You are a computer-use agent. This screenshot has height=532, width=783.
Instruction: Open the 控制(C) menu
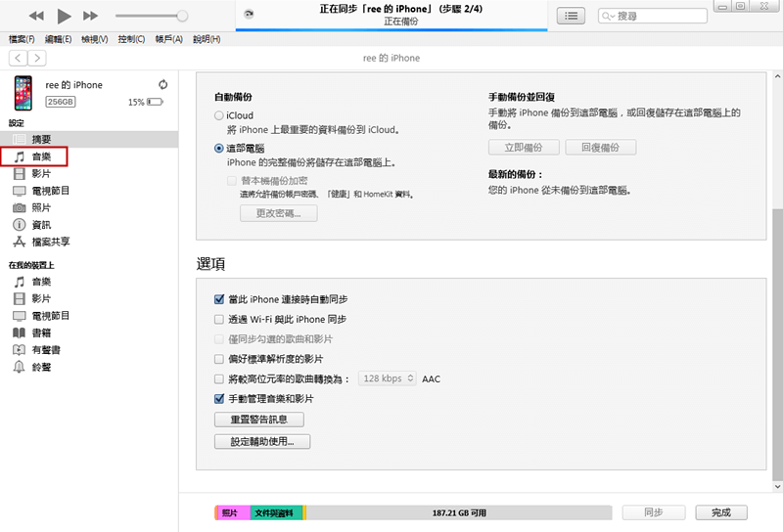(131, 39)
